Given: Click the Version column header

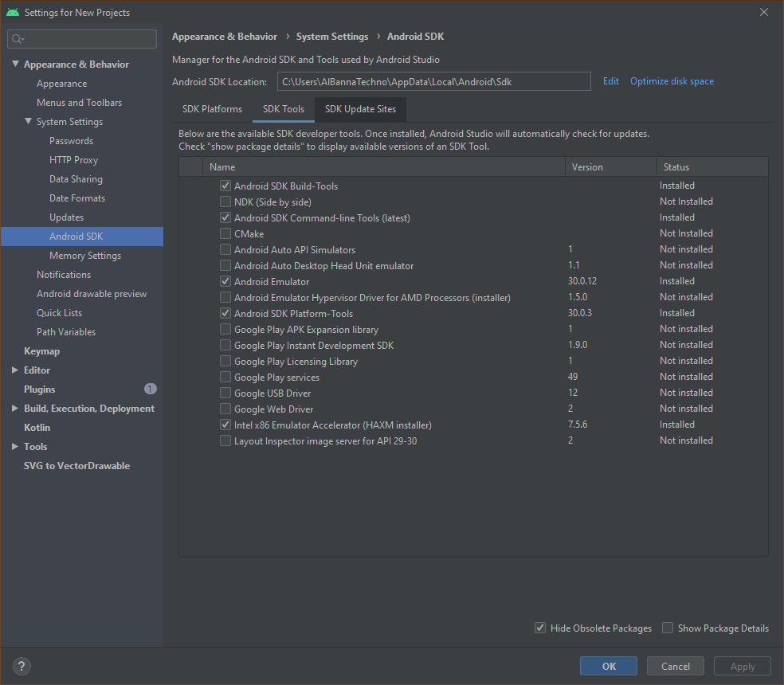Looking at the screenshot, I should click(610, 167).
